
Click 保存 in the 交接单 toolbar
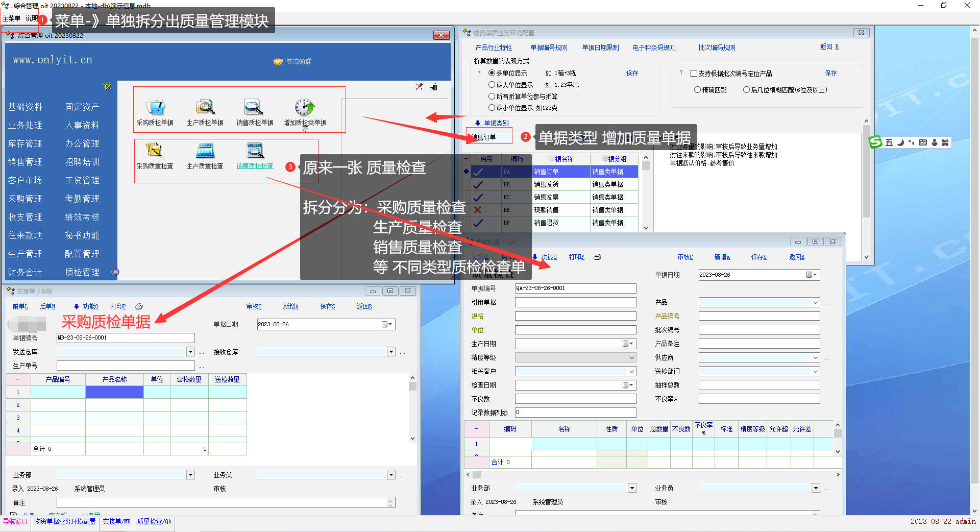[x=327, y=306]
